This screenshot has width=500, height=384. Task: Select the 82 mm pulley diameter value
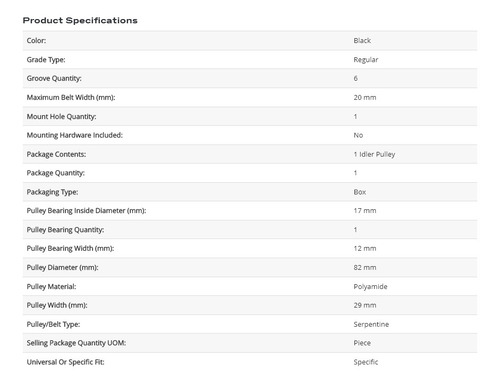pyautogui.click(x=365, y=267)
